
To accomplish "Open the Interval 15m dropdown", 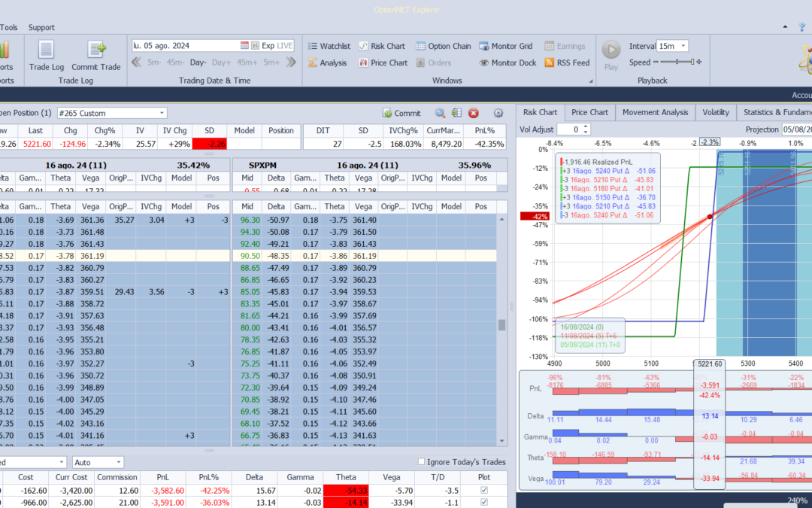I will coord(683,46).
